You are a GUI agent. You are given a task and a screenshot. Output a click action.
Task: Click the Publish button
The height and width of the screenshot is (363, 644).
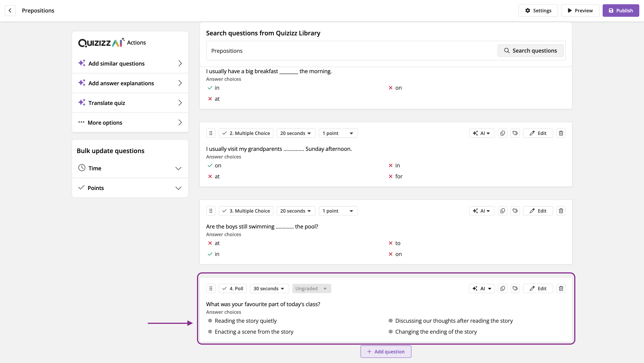click(621, 11)
